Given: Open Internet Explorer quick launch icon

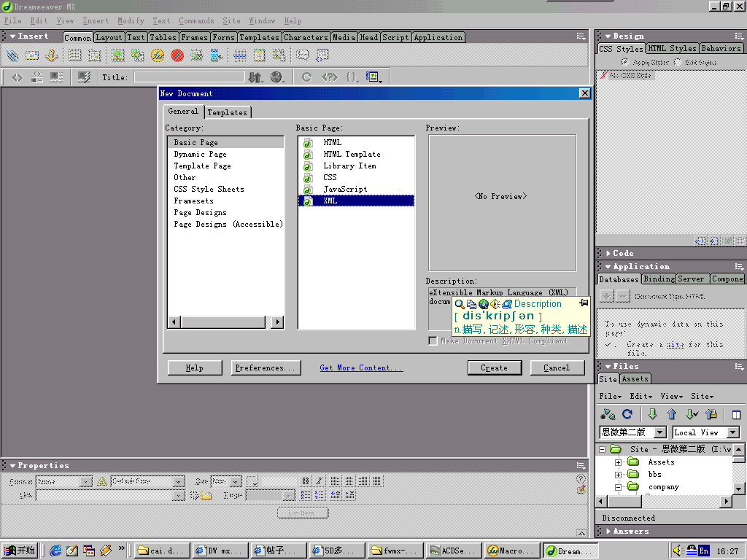Looking at the screenshot, I should (x=55, y=551).
